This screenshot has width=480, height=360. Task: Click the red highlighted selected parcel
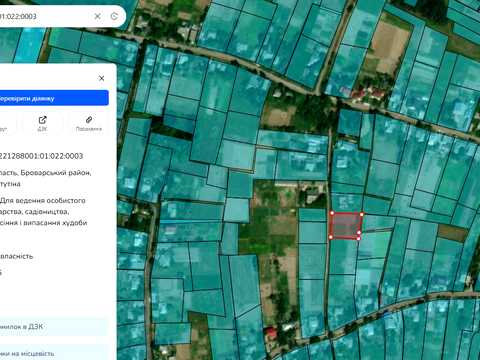pos(346,225)
